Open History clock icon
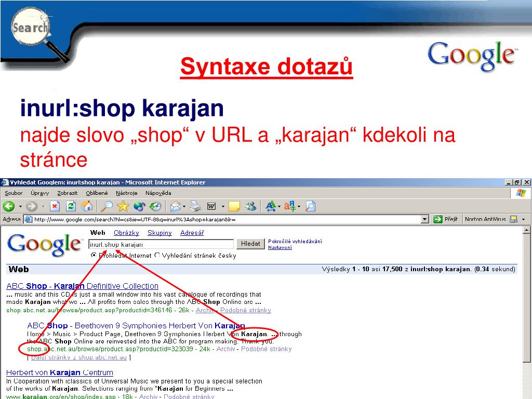This screenshot has height=399, width=532. (155, 206)
